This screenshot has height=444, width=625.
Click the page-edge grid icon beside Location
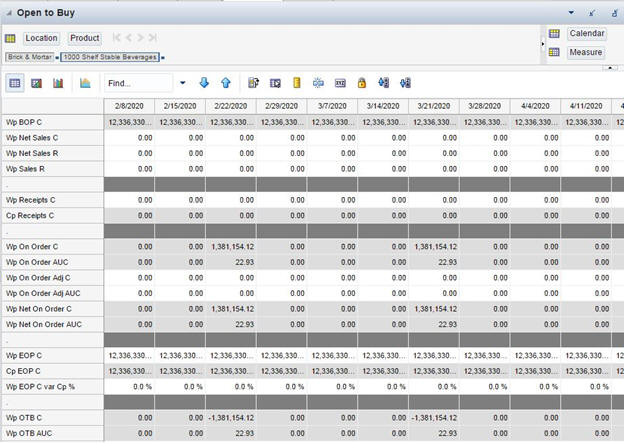[x=10, y=38]
